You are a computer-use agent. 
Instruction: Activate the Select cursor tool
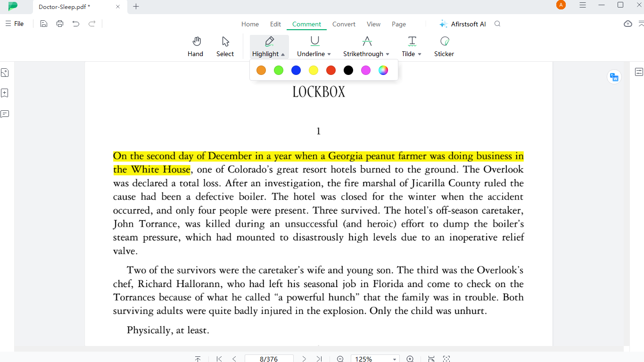[x=225, y=47]
